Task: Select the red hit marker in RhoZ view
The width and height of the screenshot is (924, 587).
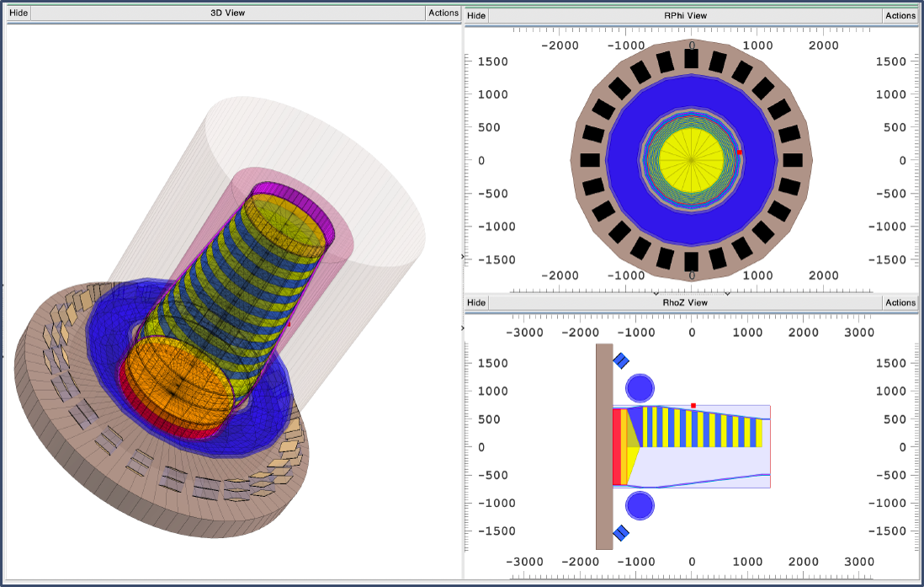Action: click(x=693, y=405)
